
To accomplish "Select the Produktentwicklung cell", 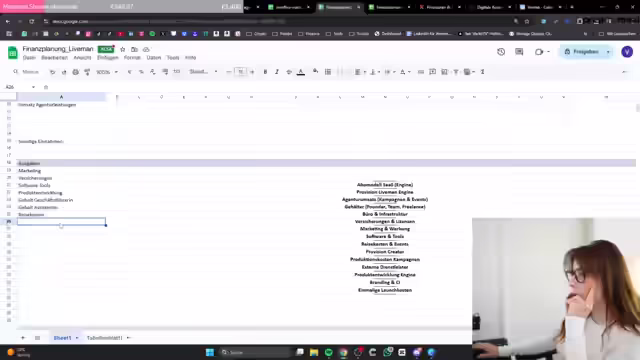I will point(61,193).
